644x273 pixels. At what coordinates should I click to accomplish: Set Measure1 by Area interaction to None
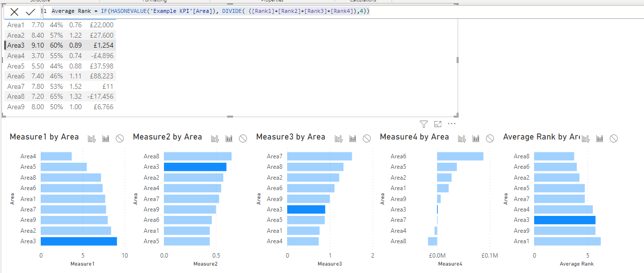pos(120,138)
